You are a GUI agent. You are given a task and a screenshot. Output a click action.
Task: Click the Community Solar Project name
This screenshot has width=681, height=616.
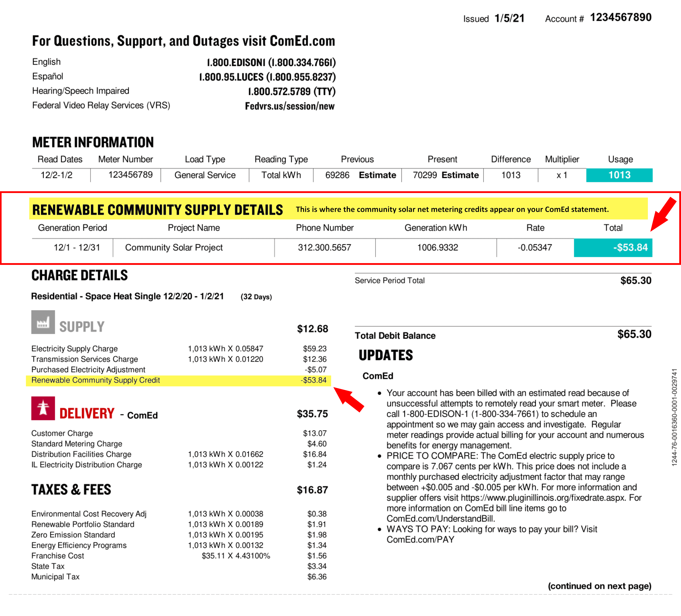[174, 247]
